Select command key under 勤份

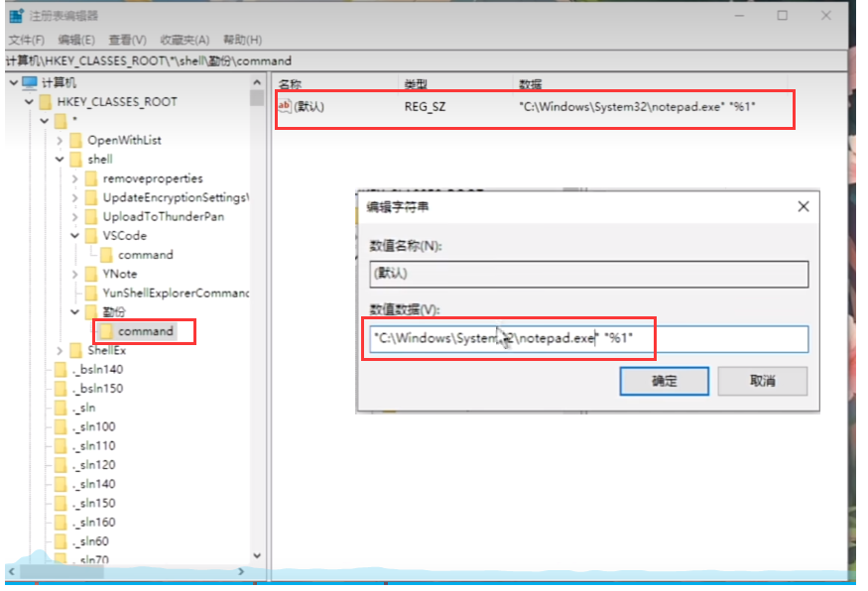pyautogui.click(x=145, y=331)
